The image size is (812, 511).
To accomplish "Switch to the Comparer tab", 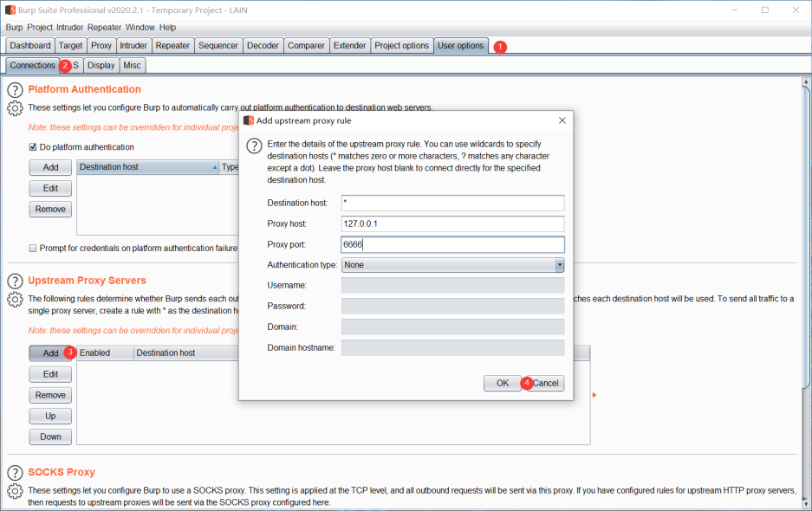I will [306, 46].
